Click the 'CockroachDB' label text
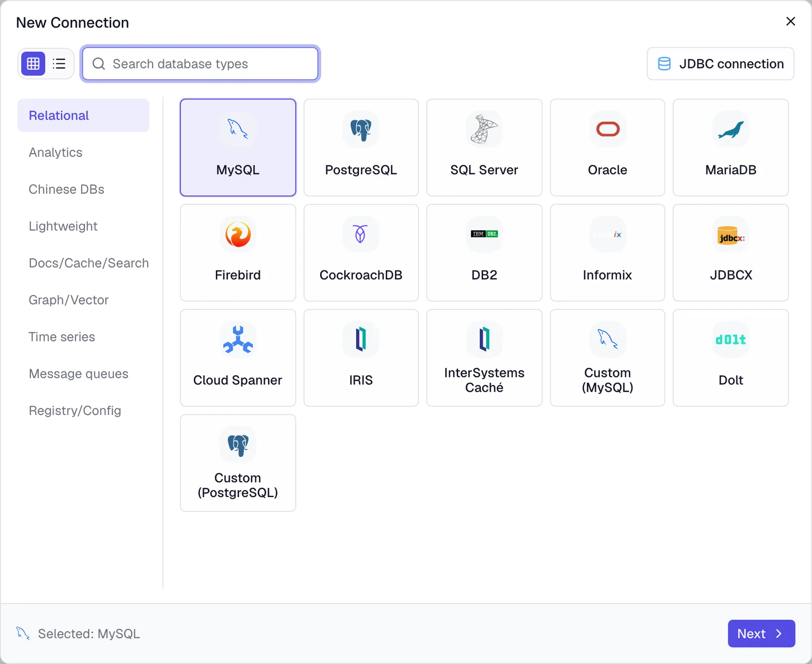812x664 pixels. click(x=361, y=275)
